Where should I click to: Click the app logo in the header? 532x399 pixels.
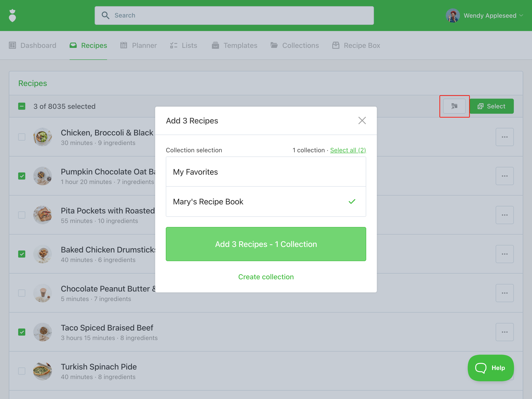[x=12, y=16]
